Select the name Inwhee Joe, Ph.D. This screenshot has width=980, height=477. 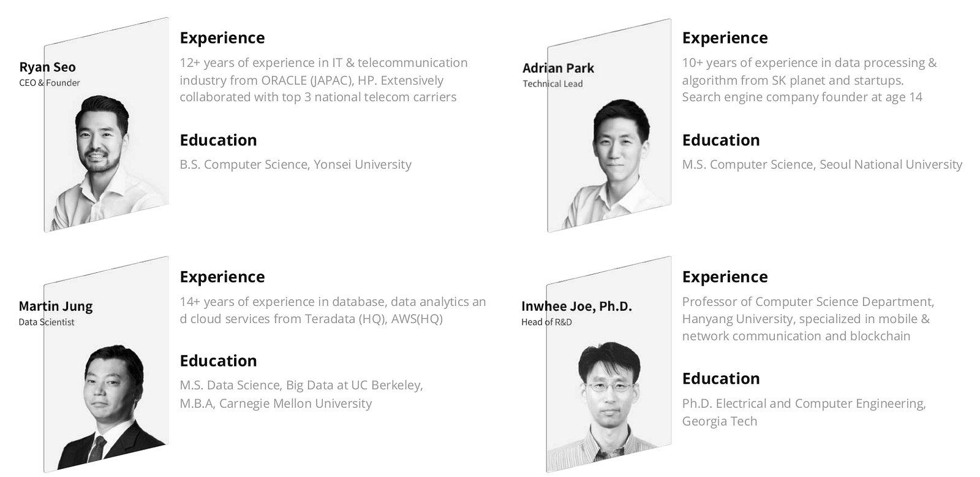(576, 306)
